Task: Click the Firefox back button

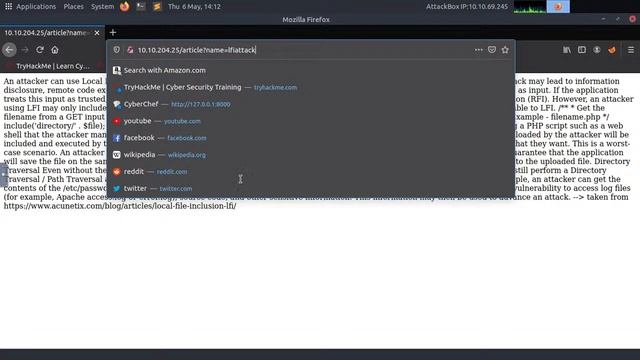Action: (x=9, y=50)
